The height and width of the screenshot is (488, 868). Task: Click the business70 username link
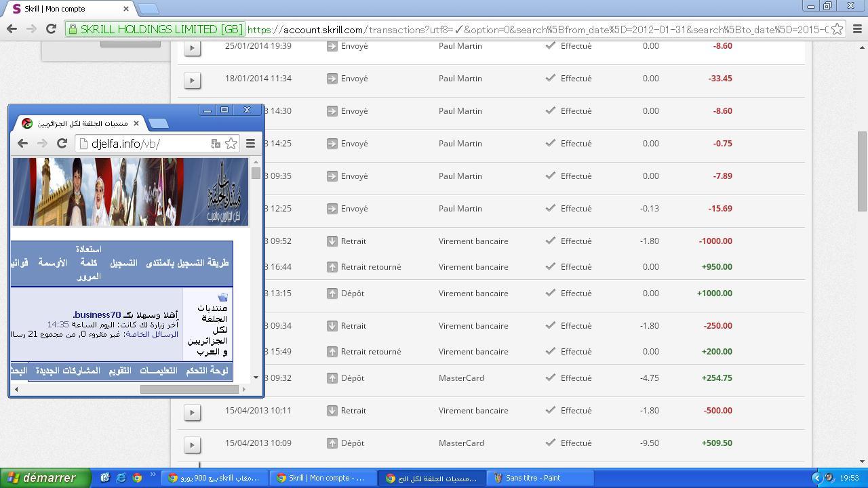(x=98, y=314)
